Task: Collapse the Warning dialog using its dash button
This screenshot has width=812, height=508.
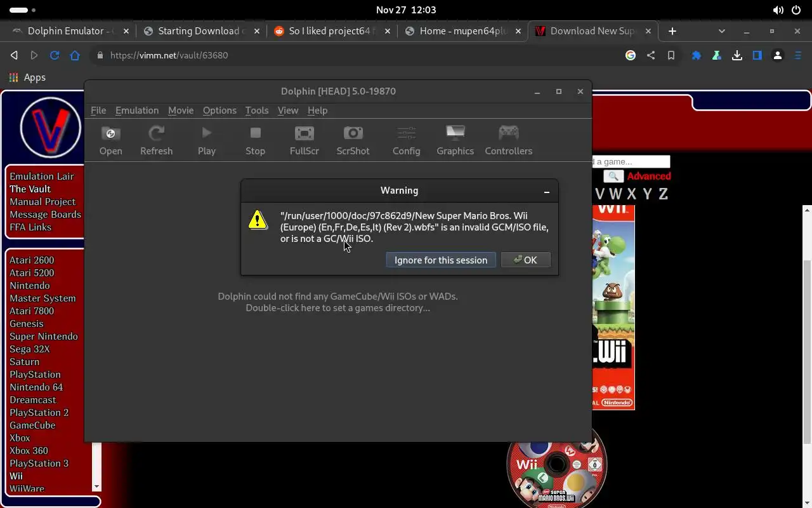Action: [x=547, y=190]
